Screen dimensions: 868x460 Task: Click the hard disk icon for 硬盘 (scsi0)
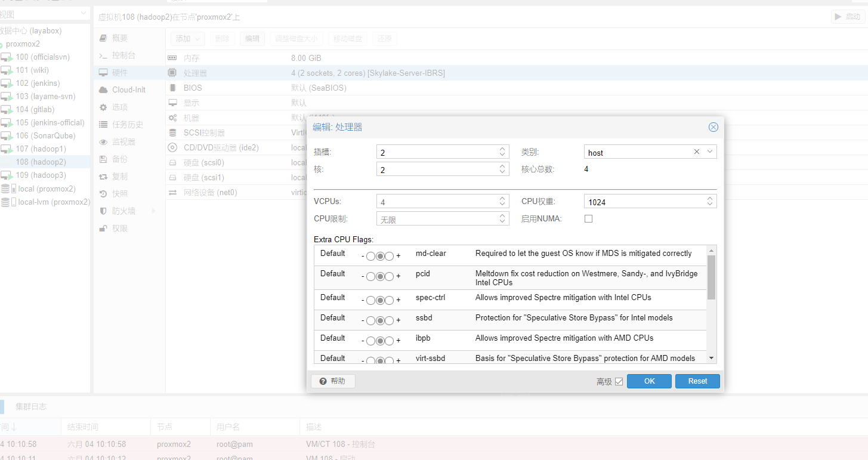coord(172,162)
